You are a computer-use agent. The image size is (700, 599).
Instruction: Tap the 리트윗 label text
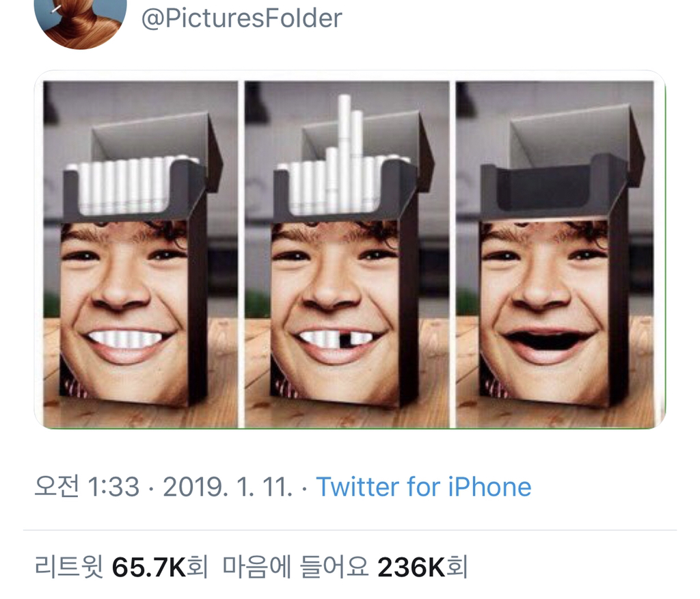[69, 567]
